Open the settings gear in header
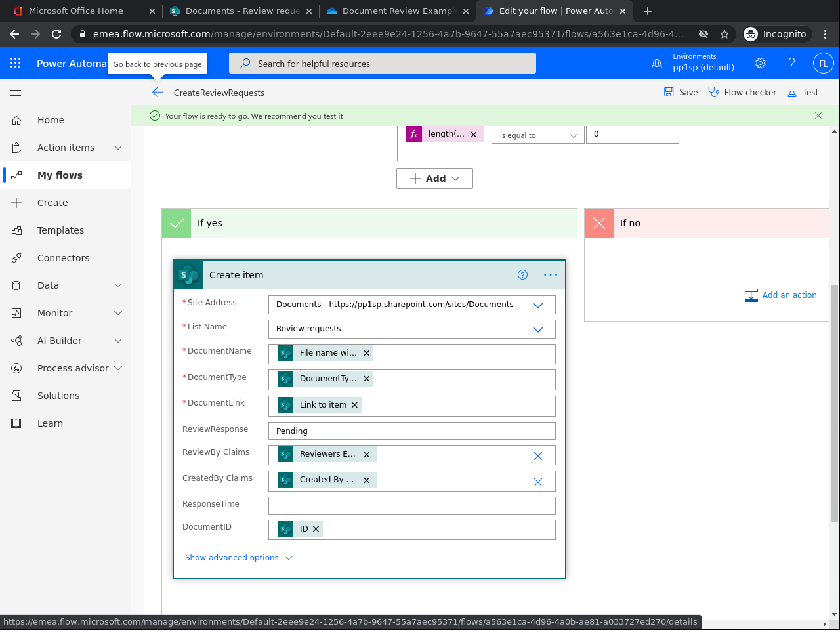This screenshot has width=840, height=630. click(761, 63)
